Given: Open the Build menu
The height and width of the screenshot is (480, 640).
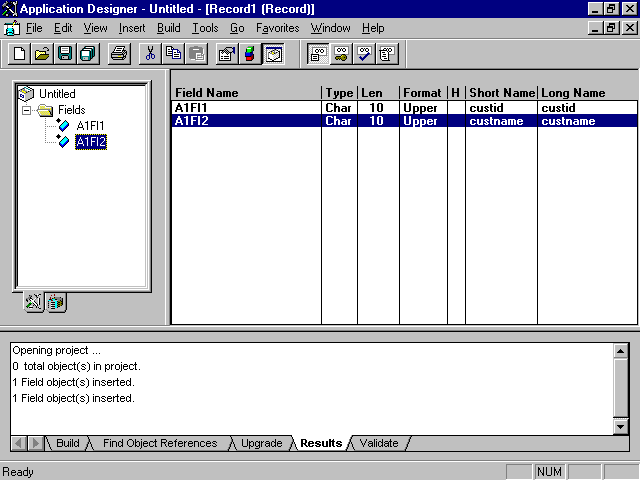Looking at the screenshot, I should pos(169,28).
